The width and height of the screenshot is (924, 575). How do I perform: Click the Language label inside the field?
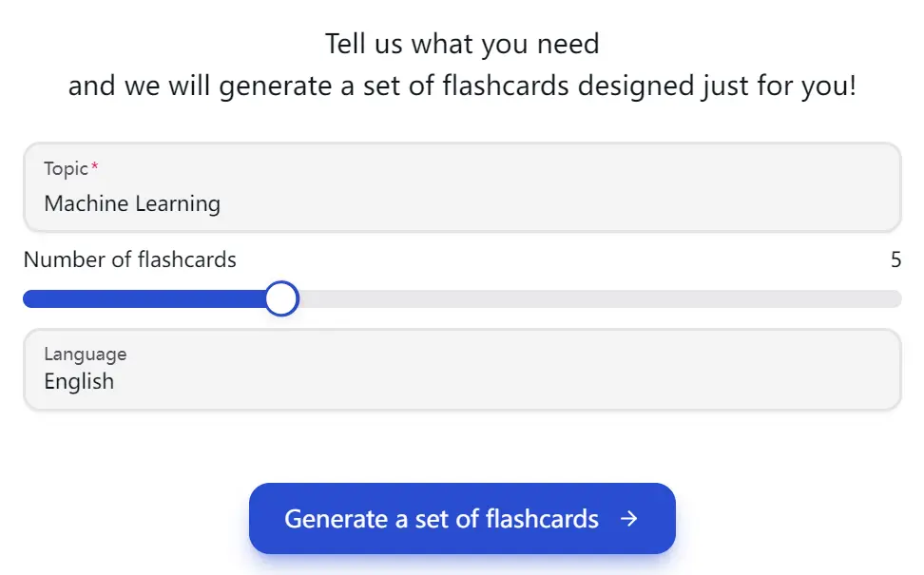(x=84, y=354)
